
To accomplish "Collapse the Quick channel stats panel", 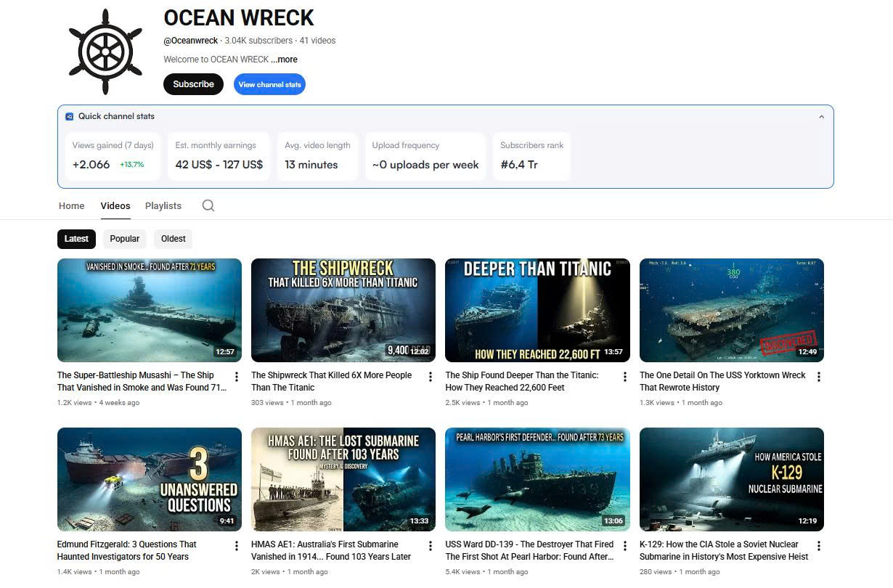I will pos(821,117).
